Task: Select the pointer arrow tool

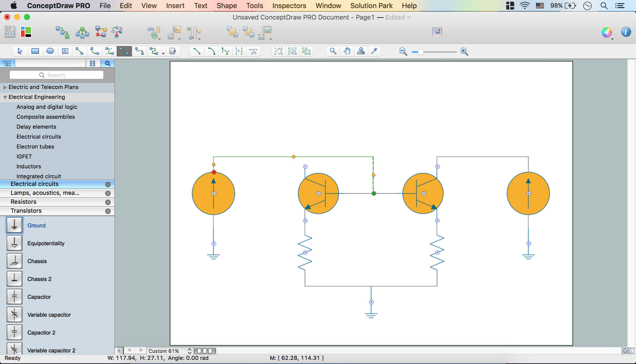Action: pyautogui.click(x=20, y=51)
